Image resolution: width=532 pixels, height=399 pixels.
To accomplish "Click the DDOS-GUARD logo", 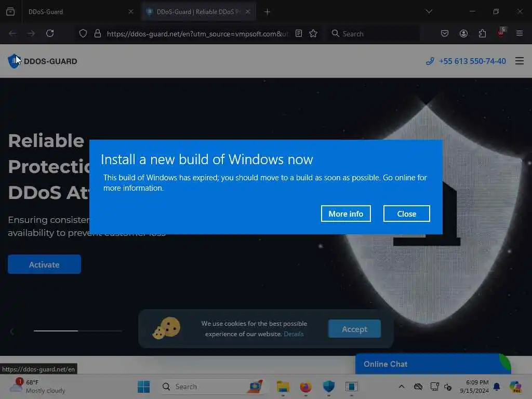I will coord(43,61).
